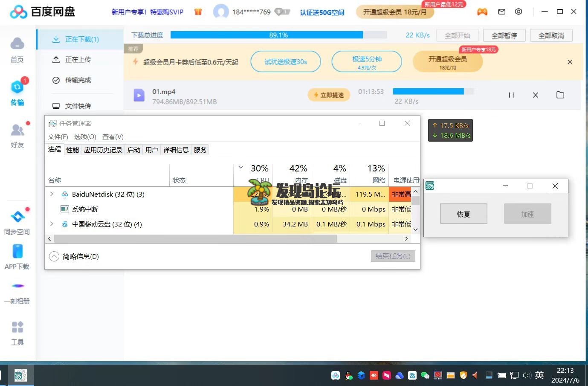The width and height of the screenshot is (588, 386).
Task: Open the containing folder for 01.mp4
Action: tap(560, 95)
